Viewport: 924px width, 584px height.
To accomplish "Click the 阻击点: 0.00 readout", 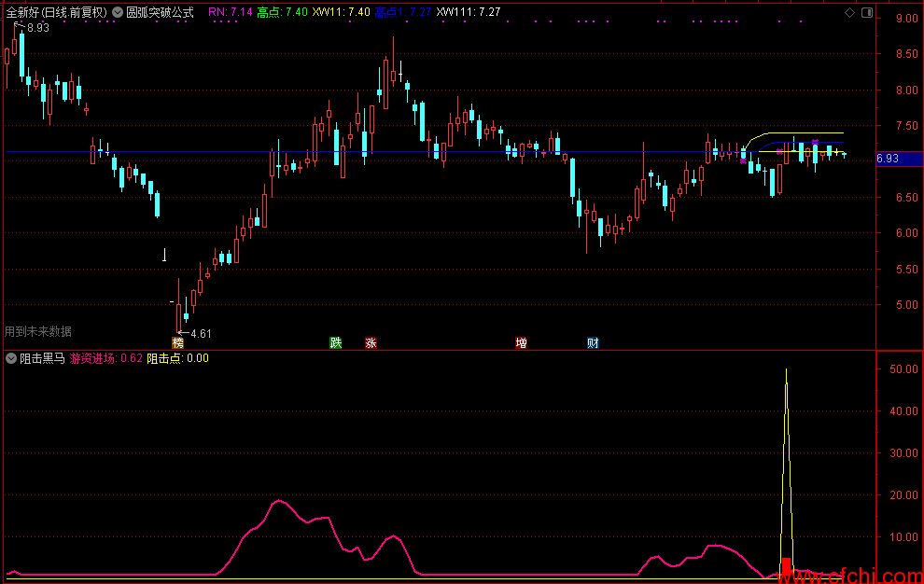I will (x=178, y=358).
